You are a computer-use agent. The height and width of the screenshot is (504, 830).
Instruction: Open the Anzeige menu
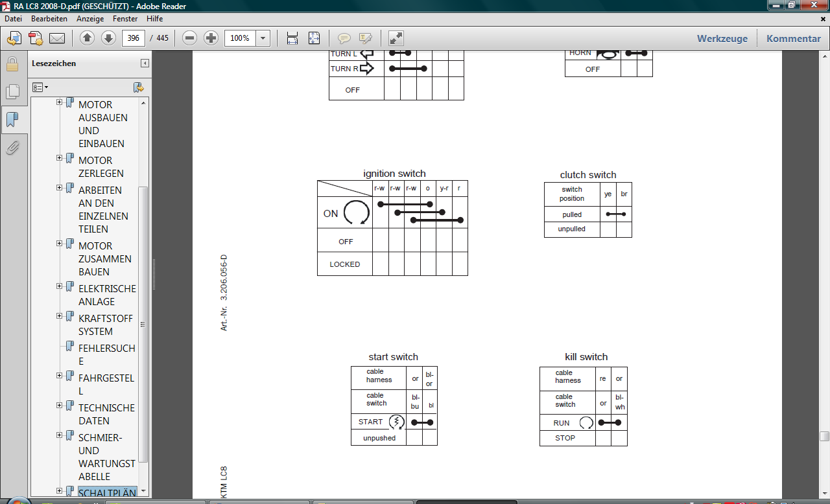(90, 19)
